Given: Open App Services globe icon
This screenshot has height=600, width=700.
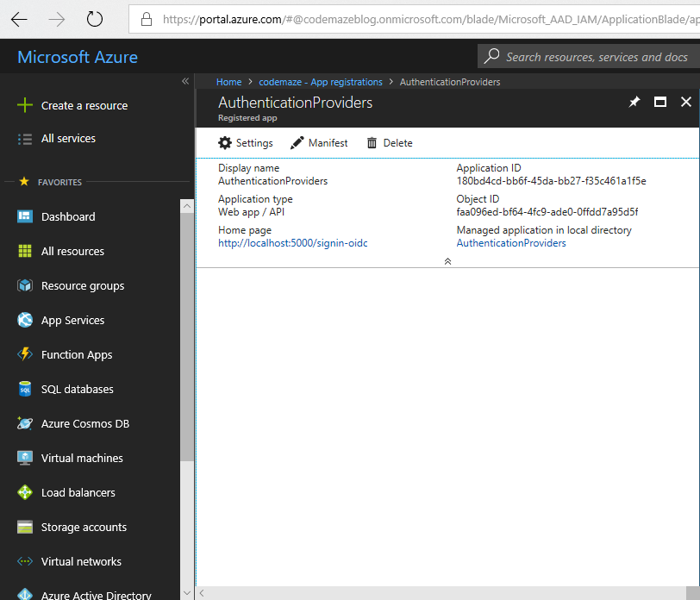Looking at the screenshot, I should (x=25, y=320).
